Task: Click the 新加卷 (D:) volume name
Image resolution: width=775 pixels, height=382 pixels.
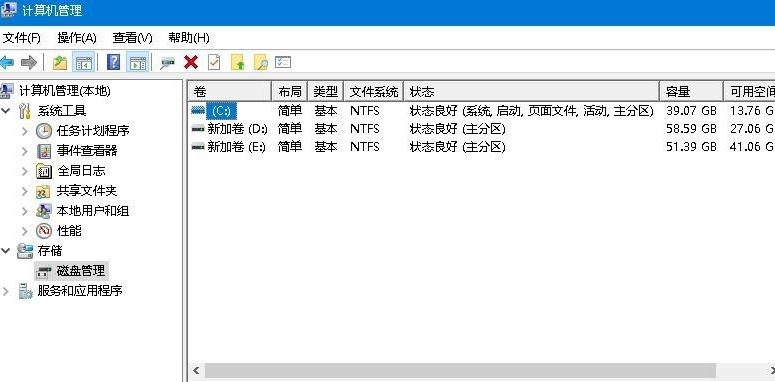Action: pyautogui.click(x=237, y=129)
